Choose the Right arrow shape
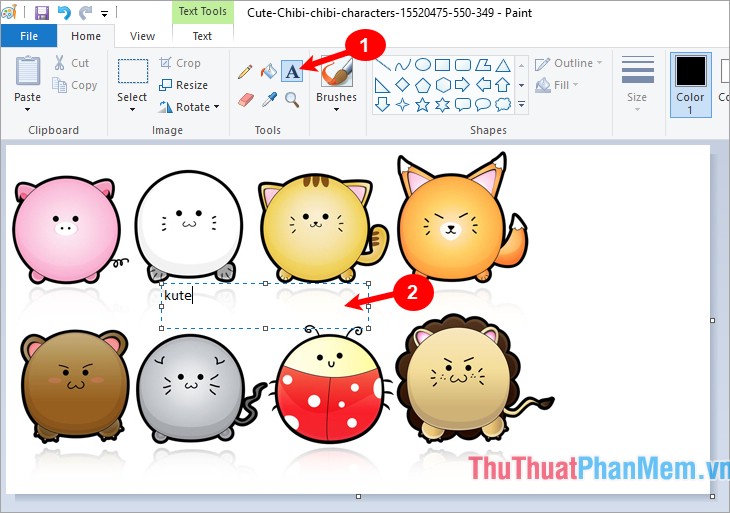This screenshot has height=513, width=730. (462, 85)
